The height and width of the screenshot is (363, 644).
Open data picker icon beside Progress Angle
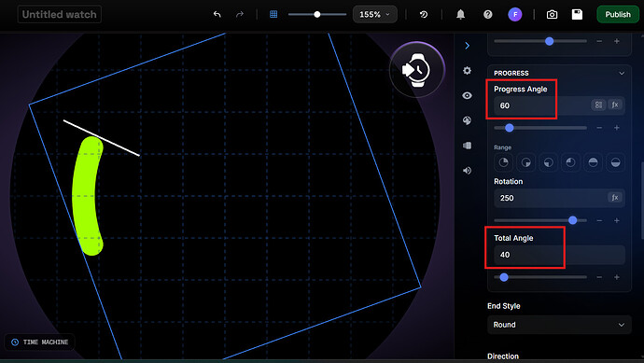[x=598, y=105]
